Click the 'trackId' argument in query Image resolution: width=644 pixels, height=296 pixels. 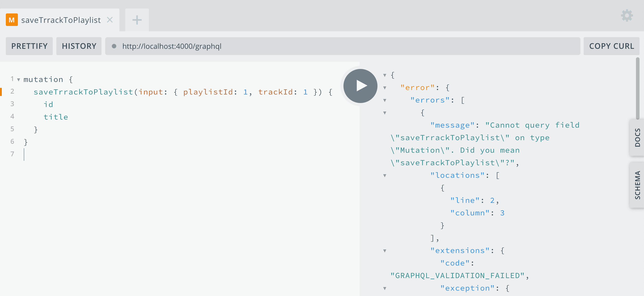275,92
